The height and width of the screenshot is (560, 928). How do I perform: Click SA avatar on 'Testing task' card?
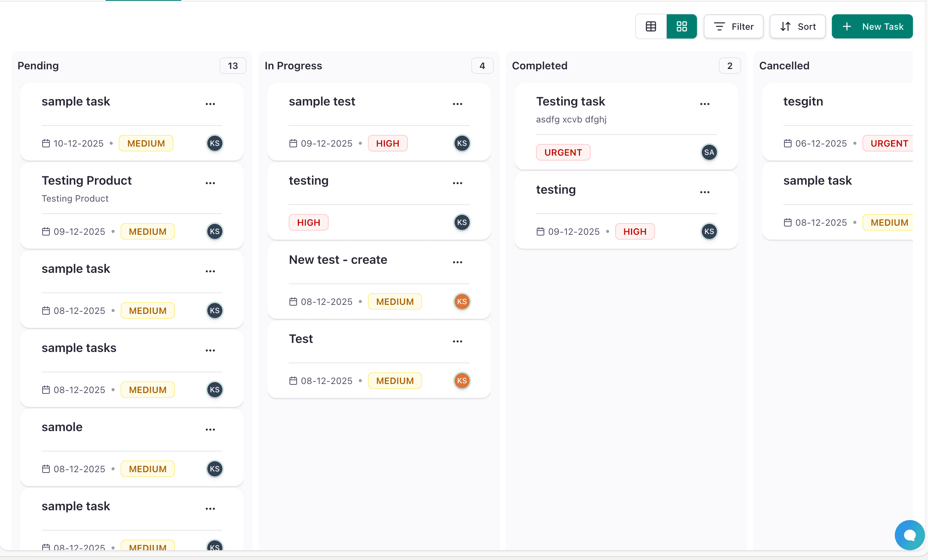click(709, 152)
